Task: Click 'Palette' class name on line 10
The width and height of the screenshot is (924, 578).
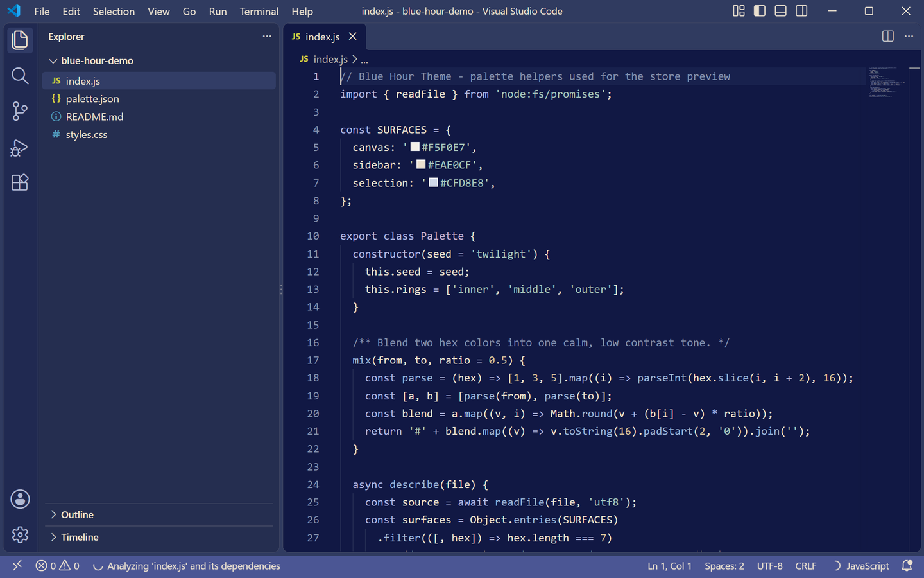Action: [442, 236]
